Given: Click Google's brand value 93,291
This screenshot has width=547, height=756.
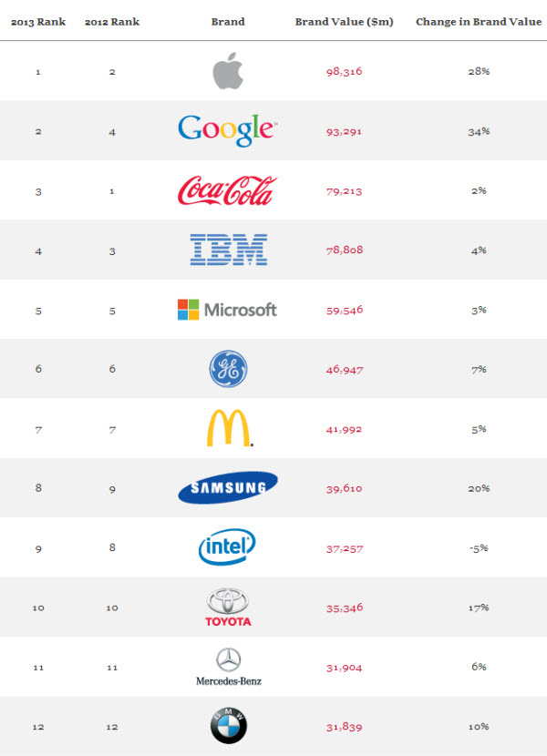Looking at the screenshot, I should pyautogui.click(x=345, y=131).
